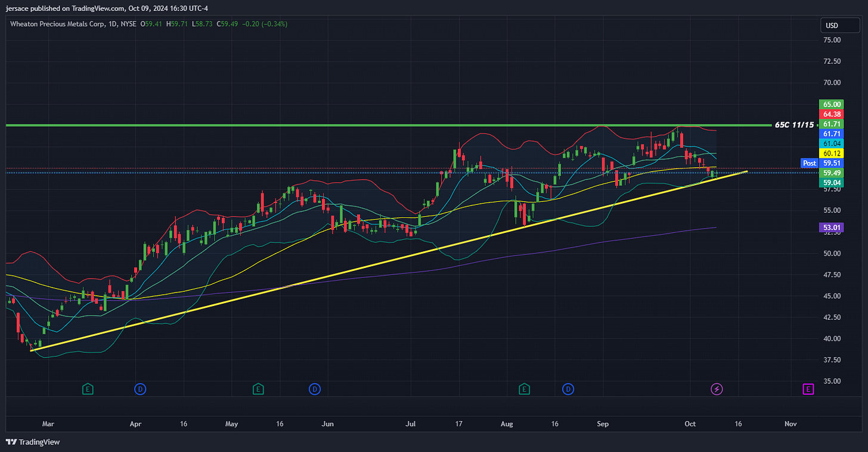Click the 70.00 price axis label

tap(832, 83)
